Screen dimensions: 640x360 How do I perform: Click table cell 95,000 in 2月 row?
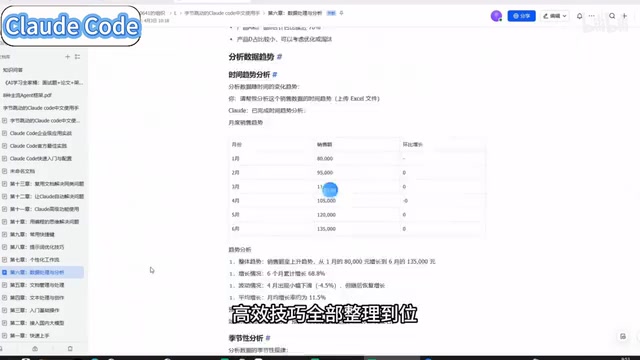click(325, 173)
